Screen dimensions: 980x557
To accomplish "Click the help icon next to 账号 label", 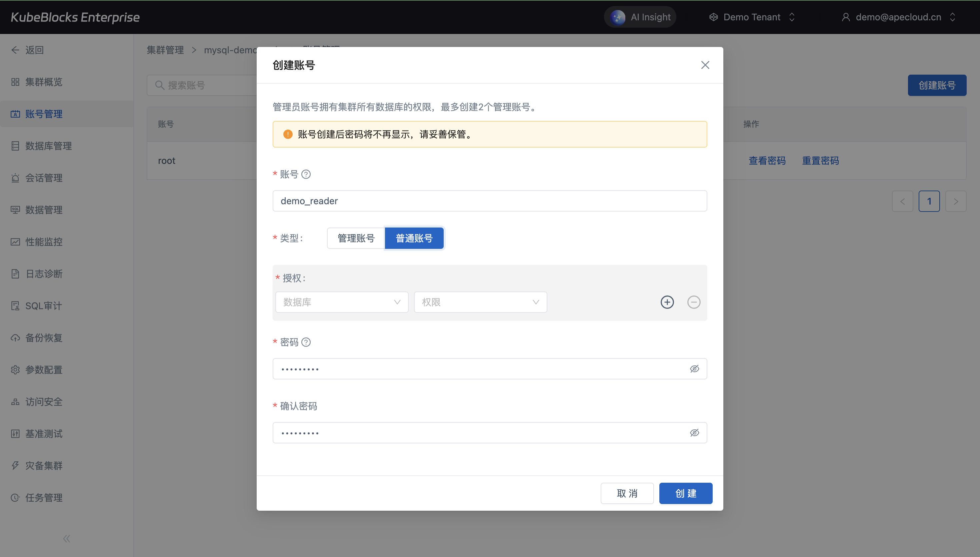I will (306, 175).
